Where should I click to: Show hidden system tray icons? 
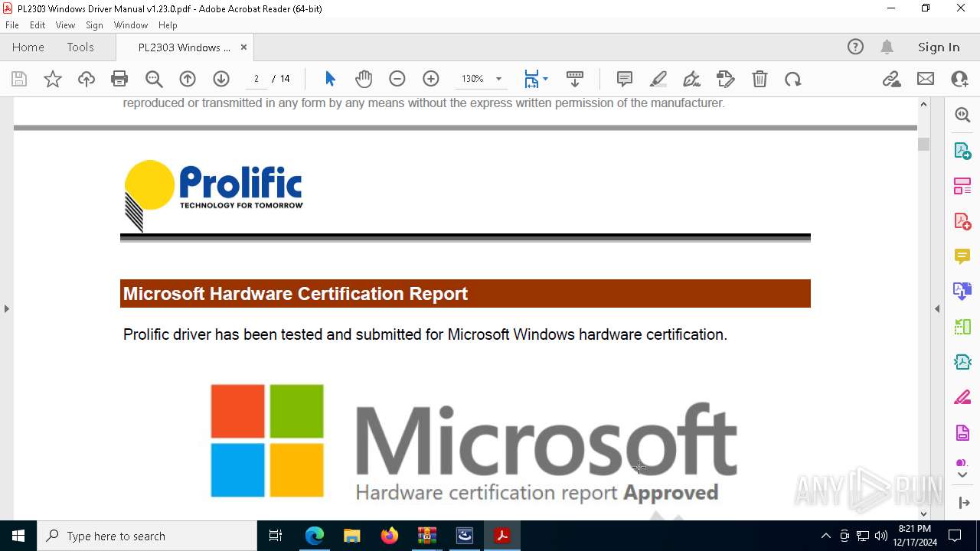[x=825, y=536]
